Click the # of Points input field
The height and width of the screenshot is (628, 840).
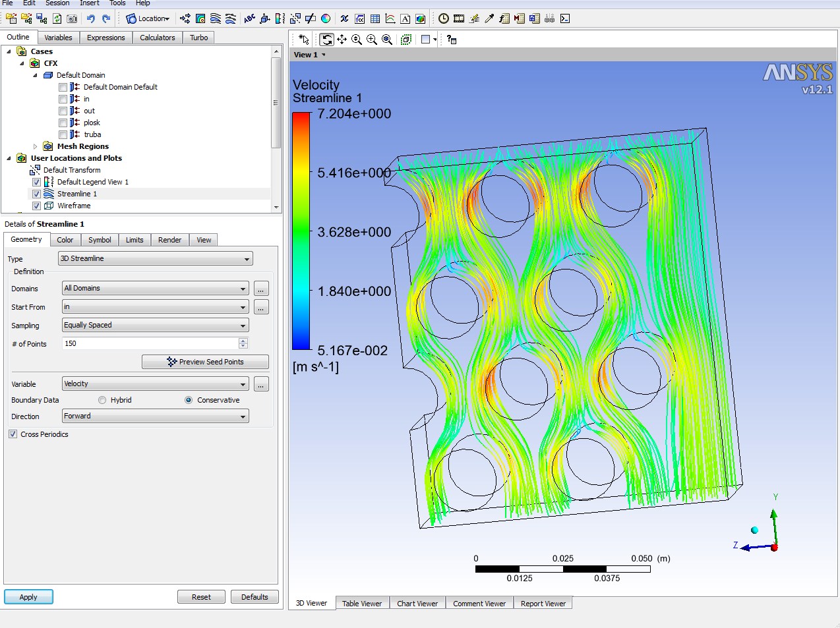(x=150, y=343)
